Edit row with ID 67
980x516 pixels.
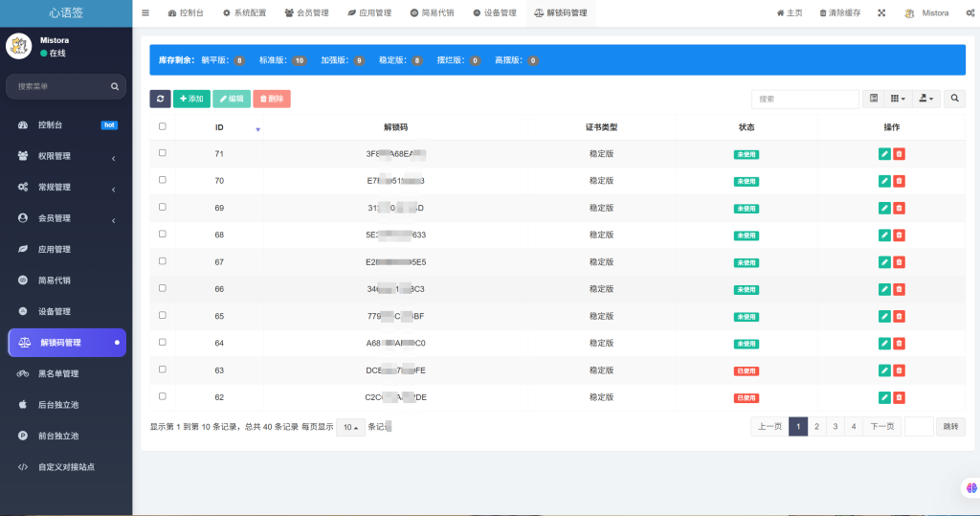[x=884, y=262]
